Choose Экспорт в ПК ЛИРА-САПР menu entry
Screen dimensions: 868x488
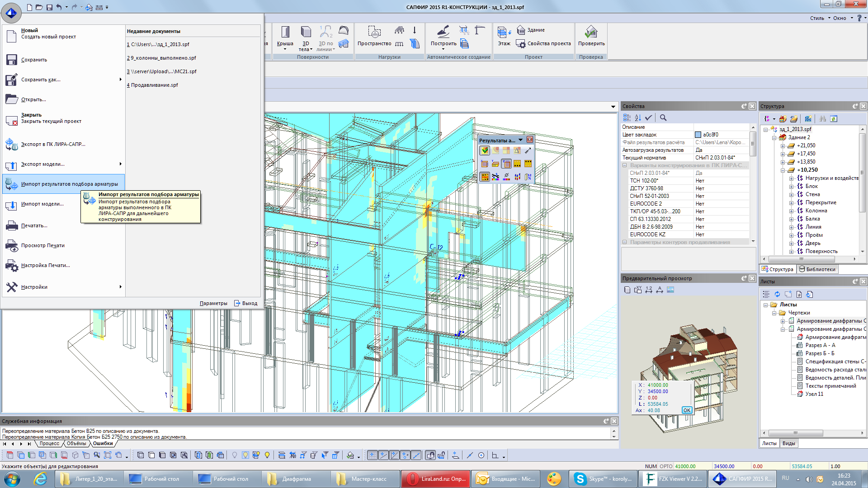[53, 145]
